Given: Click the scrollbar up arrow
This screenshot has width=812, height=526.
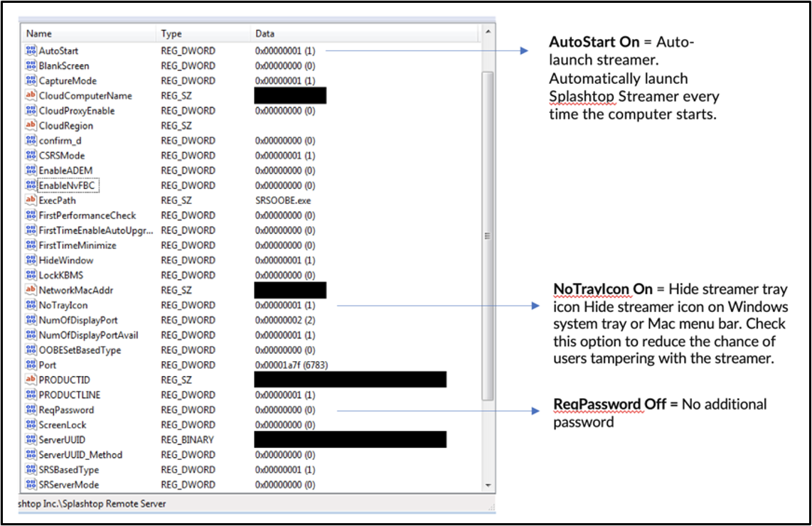Looking at the screenshot, I should coord(488,32).
